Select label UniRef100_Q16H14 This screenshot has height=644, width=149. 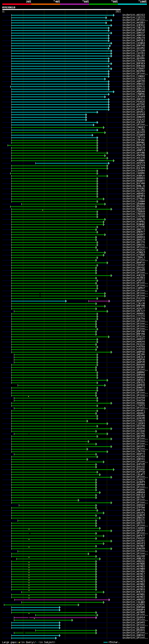(134, 617)
